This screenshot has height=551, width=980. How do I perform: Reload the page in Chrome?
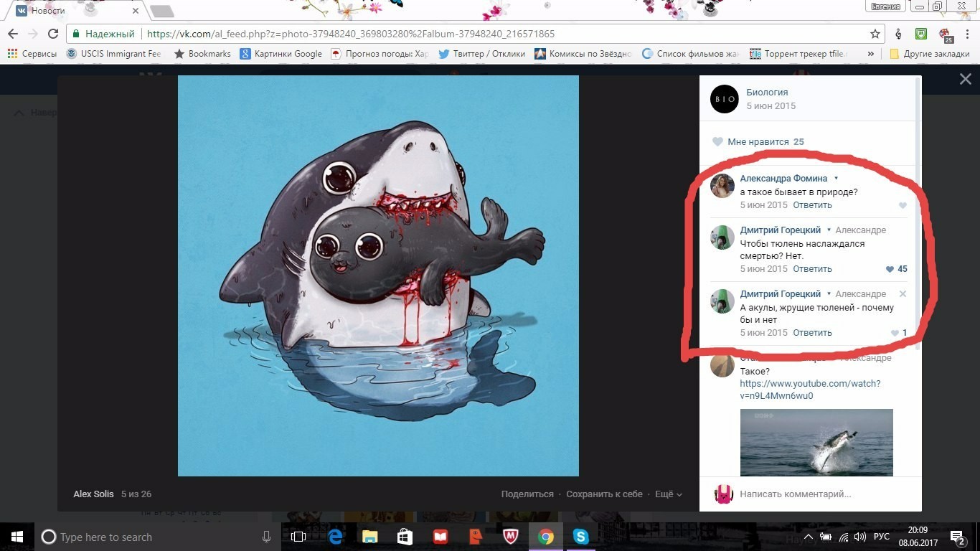52,34
